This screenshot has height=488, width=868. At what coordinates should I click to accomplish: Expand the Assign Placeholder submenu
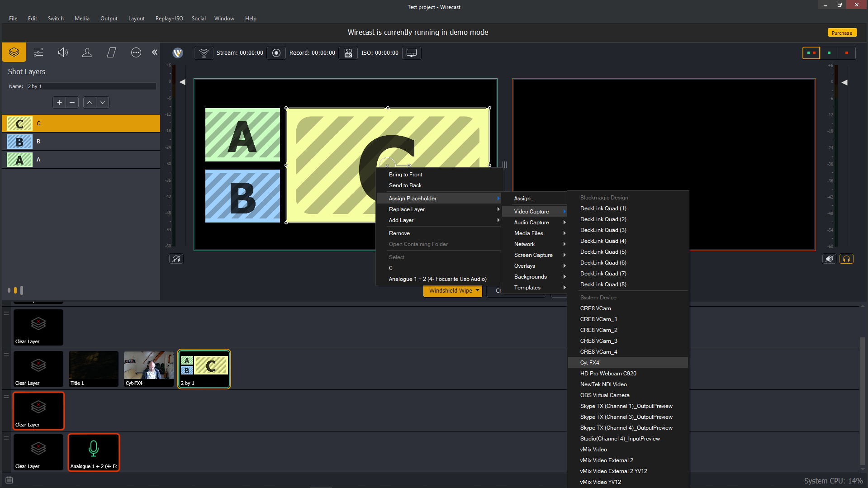click(439, 199)
